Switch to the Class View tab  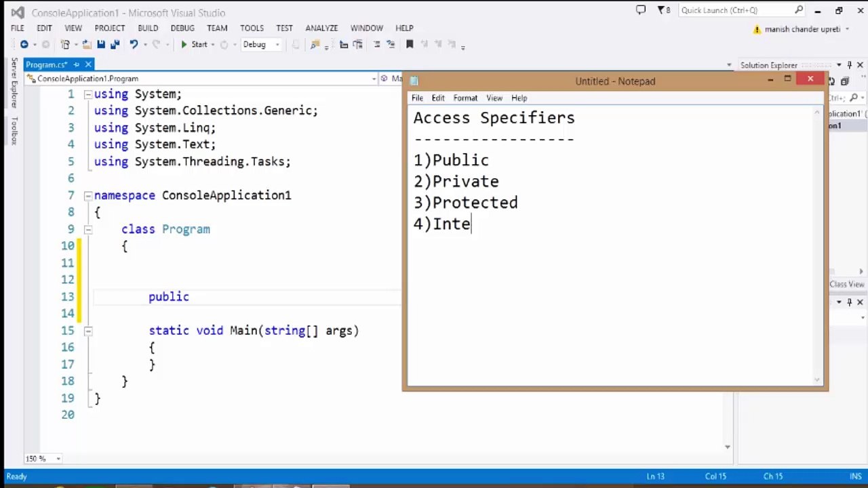coord(846,285)
